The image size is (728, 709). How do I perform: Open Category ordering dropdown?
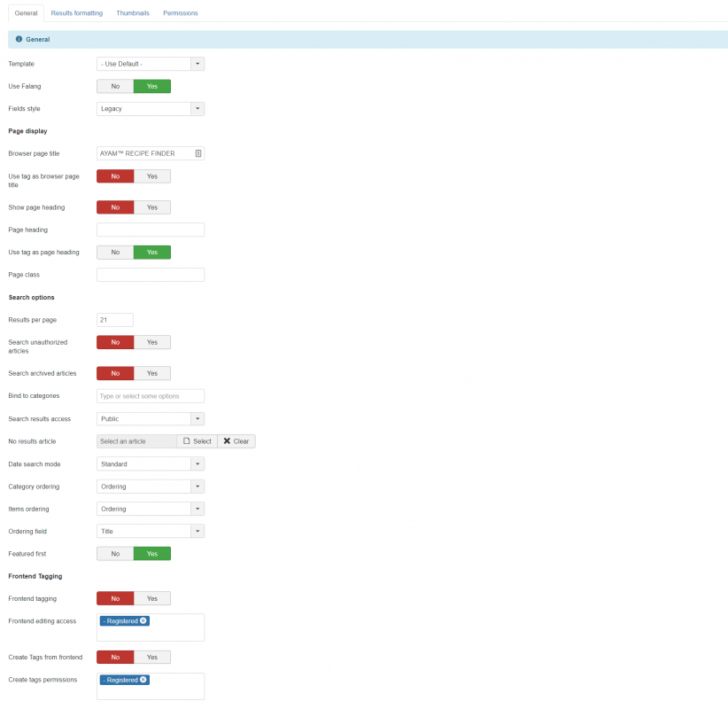151,487
